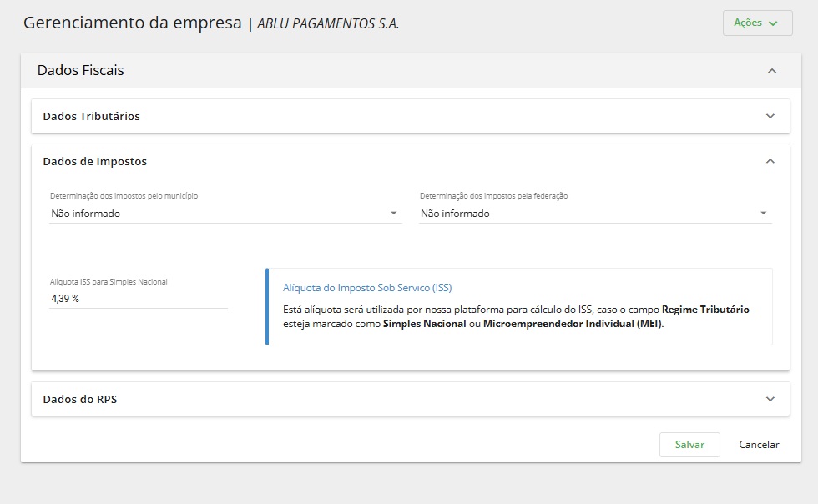Image resolution: width=818 pixels, height=504 pixels.
Task: Collapse Dados Fiscais using its chevron icon
Action: [772, 71]
